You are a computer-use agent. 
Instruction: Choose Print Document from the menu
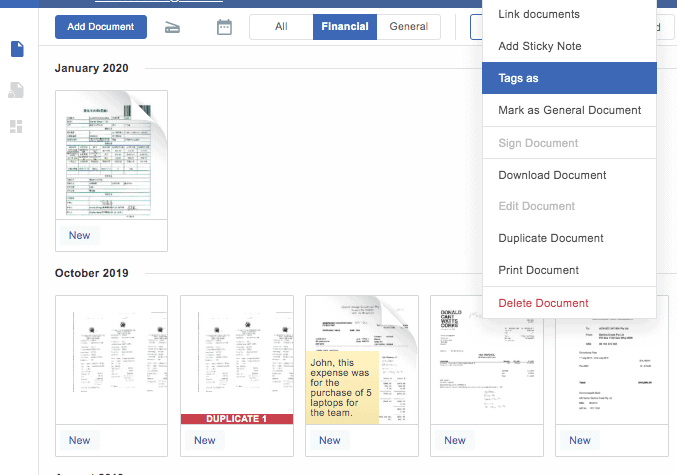click(x=538, y=270)
